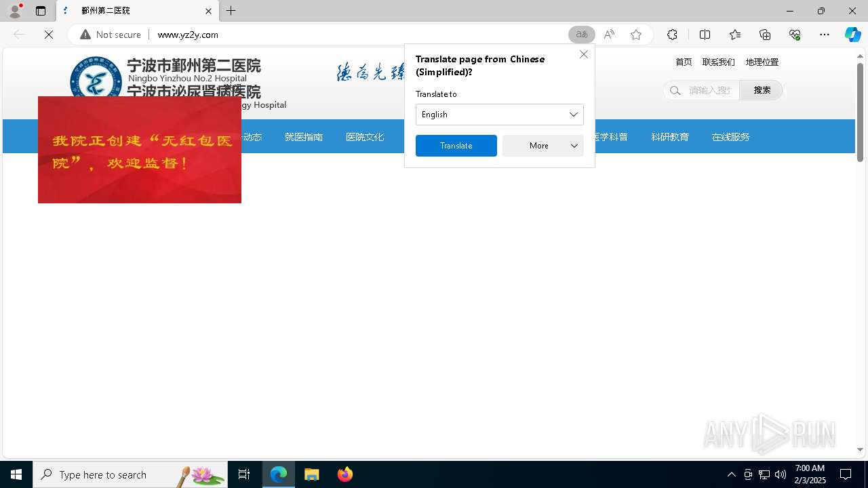Expand the Translate to English dropdown
Viewport: 868px width, 488px height.
500,115
